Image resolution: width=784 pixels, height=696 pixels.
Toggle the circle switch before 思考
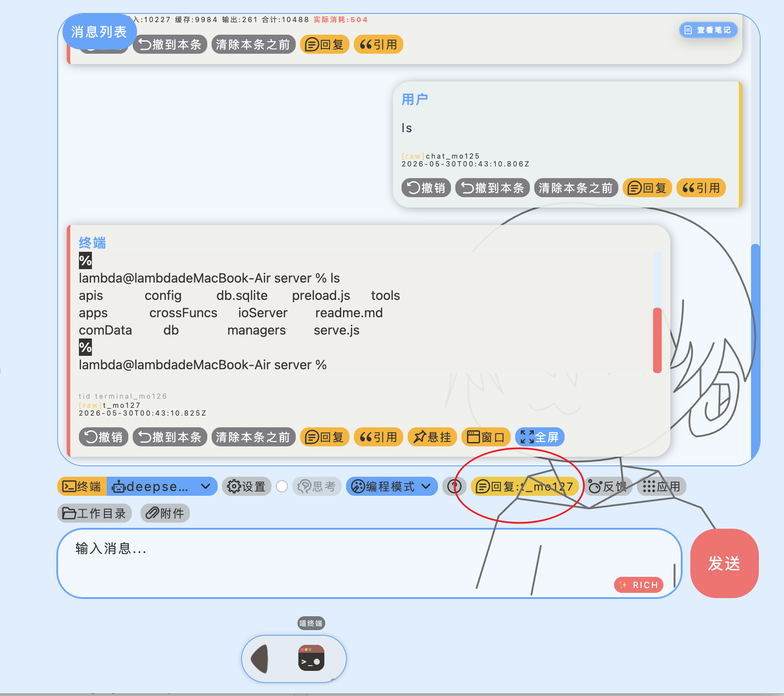pyautogui.click(x=282, y=486)
